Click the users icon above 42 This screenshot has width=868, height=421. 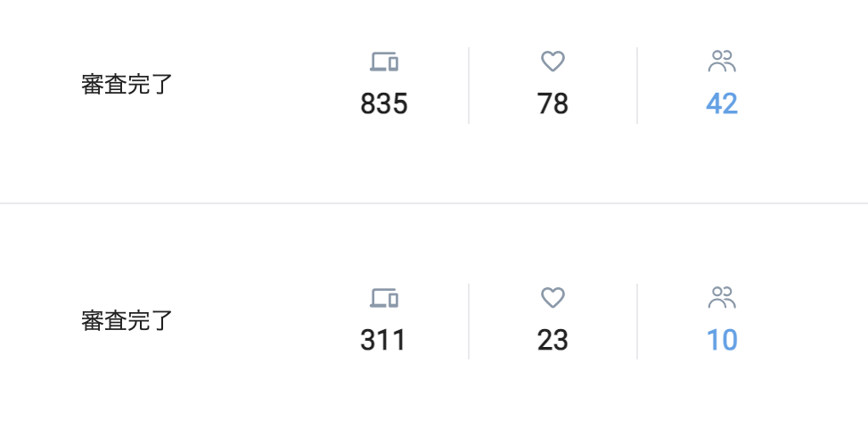[722, 62]
